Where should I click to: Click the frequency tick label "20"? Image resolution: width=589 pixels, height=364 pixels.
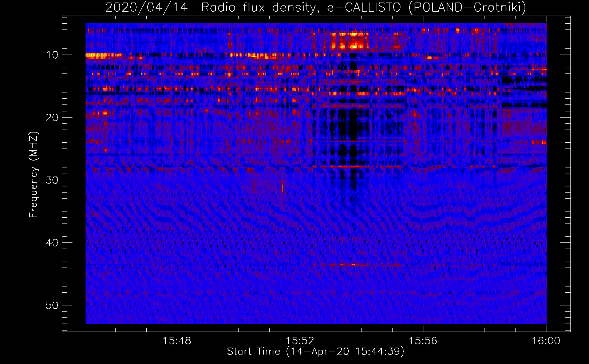(x=52, y=118)
